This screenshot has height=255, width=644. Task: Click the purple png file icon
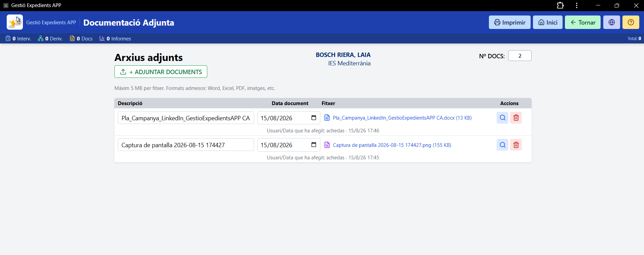point(327,145)
